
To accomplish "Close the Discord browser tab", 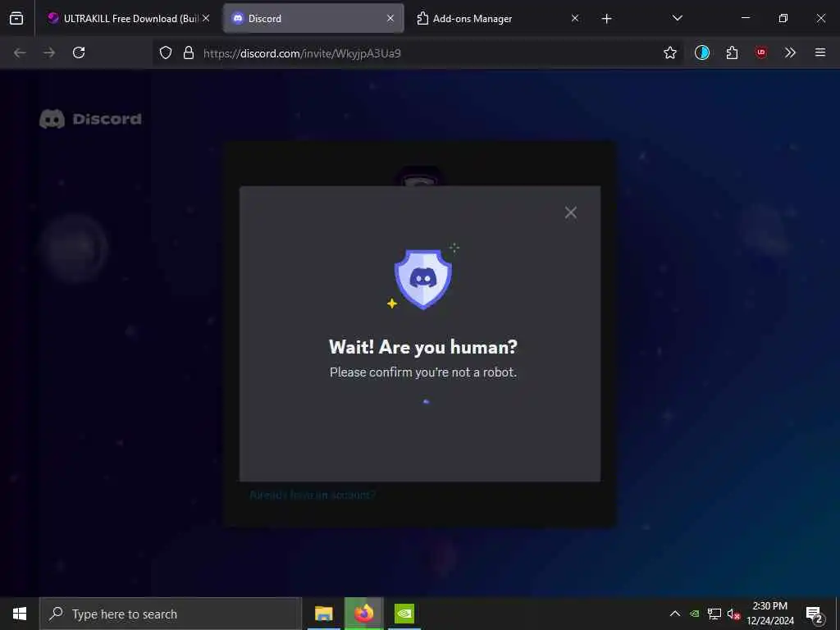I will coord(390,18).
